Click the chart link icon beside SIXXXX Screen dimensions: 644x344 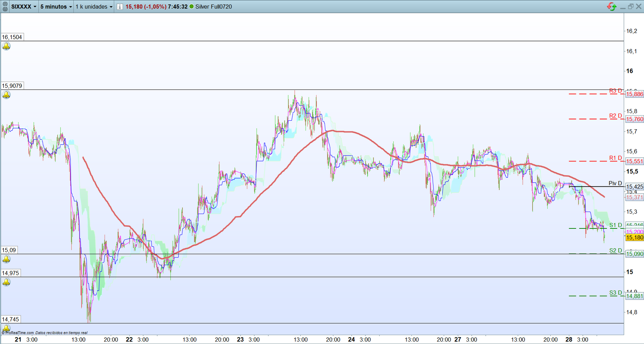(5, 7)
